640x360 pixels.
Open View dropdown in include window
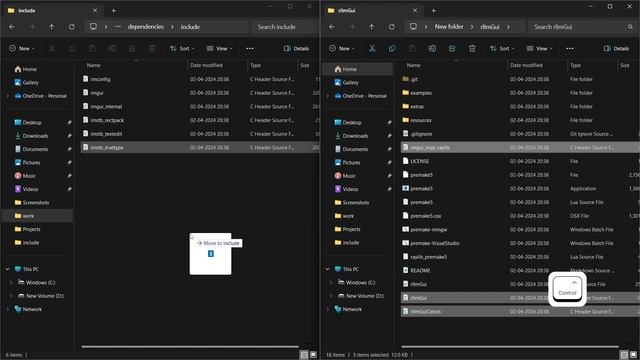(x=219, y=49)
